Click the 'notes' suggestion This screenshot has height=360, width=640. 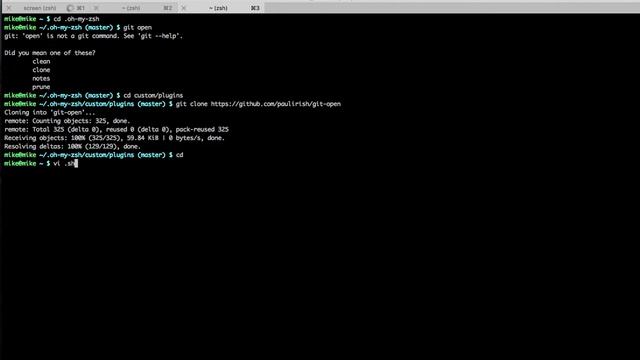(41, 78)
